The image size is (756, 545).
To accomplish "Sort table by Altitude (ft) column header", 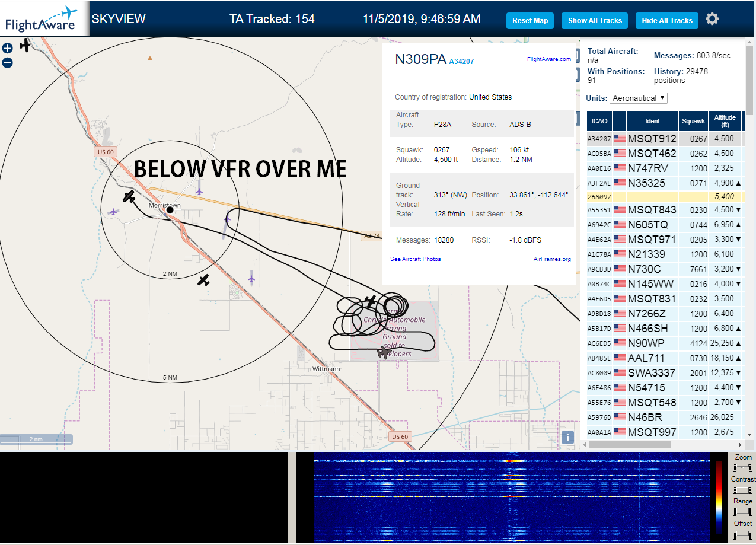I will 725,121.
